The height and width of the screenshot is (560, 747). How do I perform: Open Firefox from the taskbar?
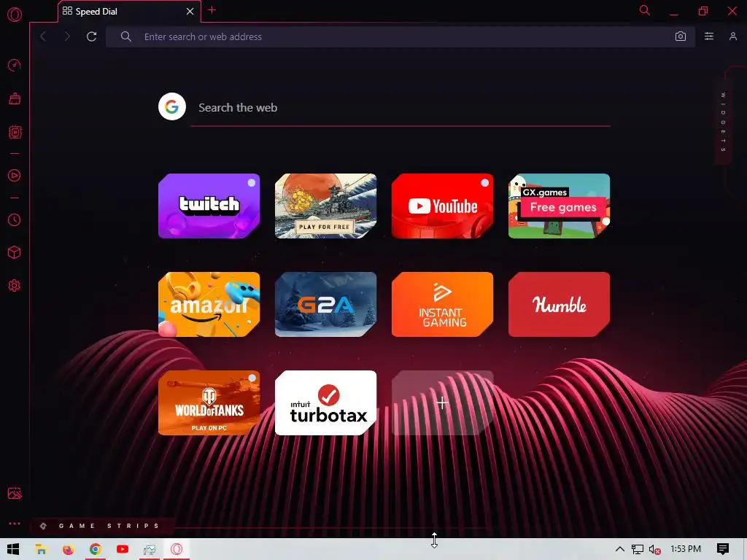[x=68, y=549]
